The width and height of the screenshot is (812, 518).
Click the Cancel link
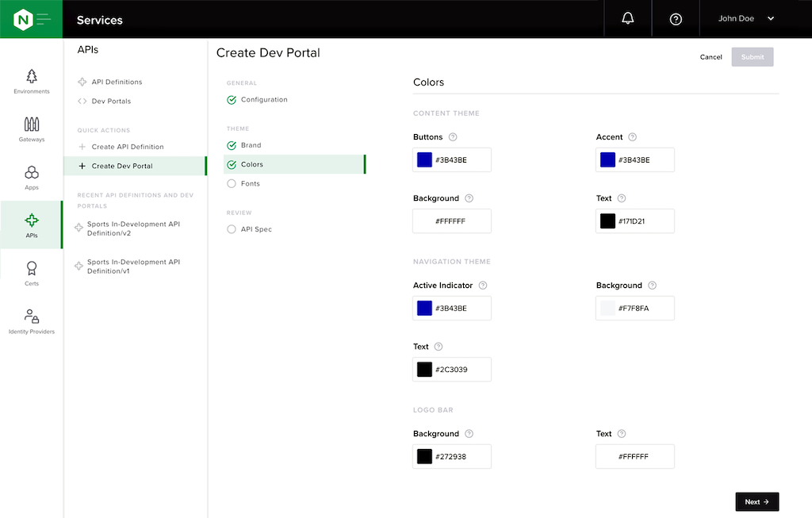tap(710, 57)
